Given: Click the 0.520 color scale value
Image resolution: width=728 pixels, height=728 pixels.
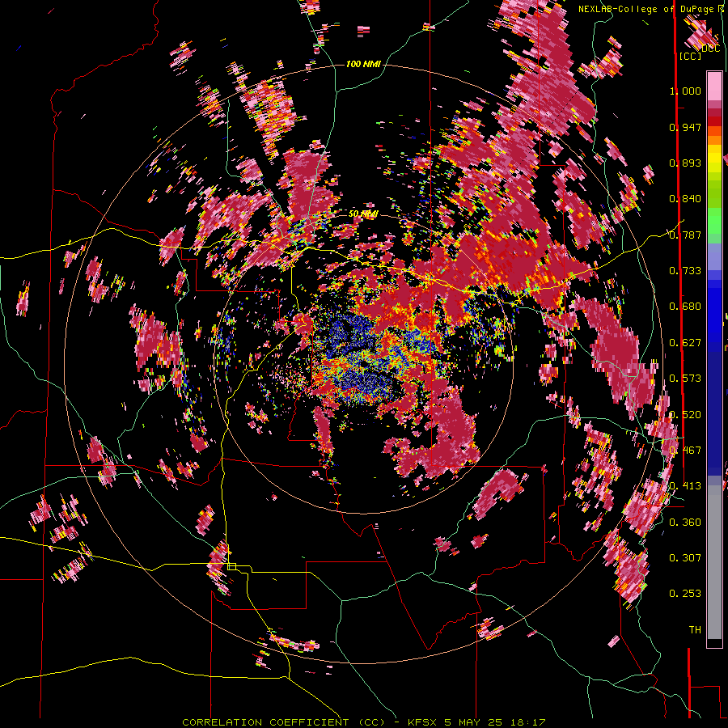Looking at the screenshot, I should 685,415.
